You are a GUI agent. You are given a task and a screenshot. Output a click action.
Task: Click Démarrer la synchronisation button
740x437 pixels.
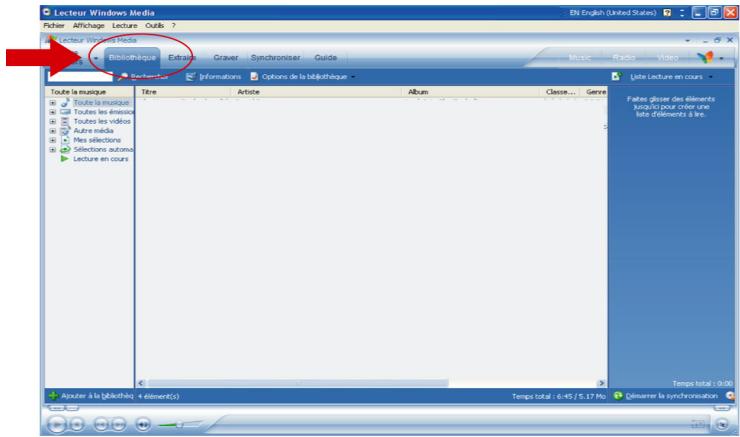click(665, 395)
